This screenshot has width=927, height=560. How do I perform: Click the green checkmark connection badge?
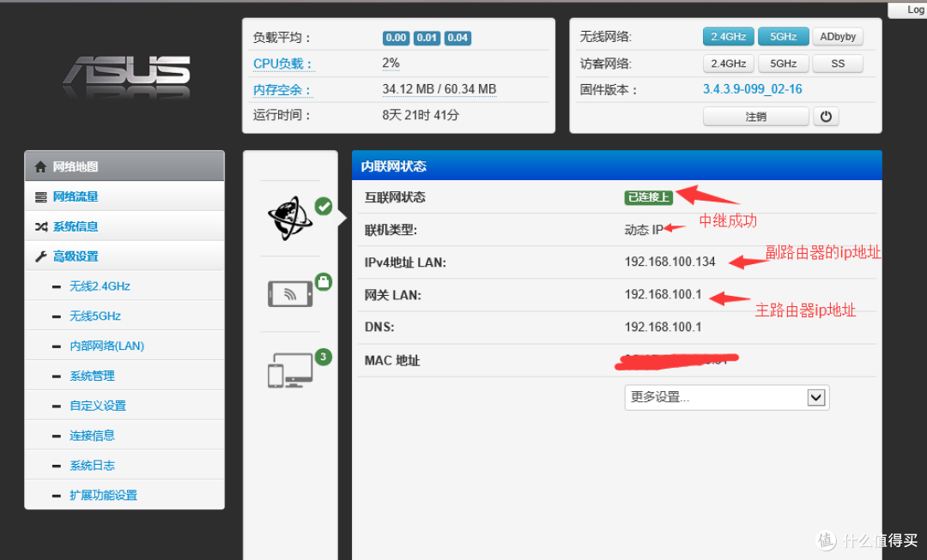tap(323, 206)
